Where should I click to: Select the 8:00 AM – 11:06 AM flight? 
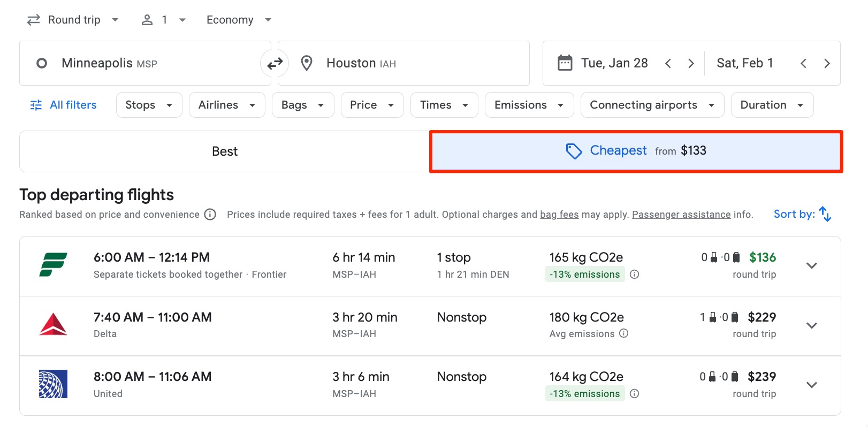(x=430, y=385)
